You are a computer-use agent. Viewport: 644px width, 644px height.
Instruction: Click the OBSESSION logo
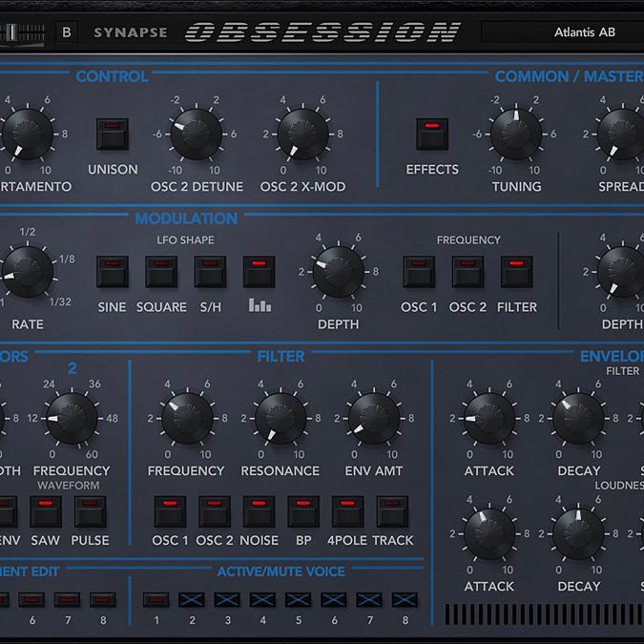(322, 32)
